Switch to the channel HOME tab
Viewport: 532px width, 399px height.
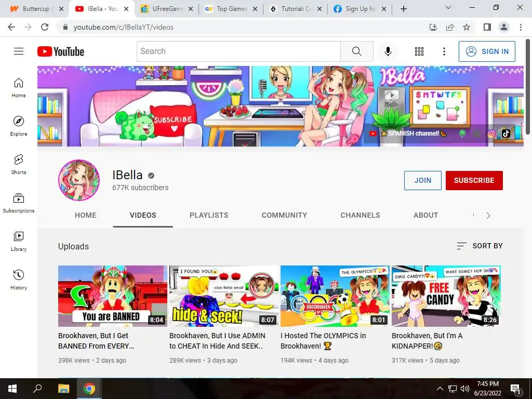click(86, 215)
